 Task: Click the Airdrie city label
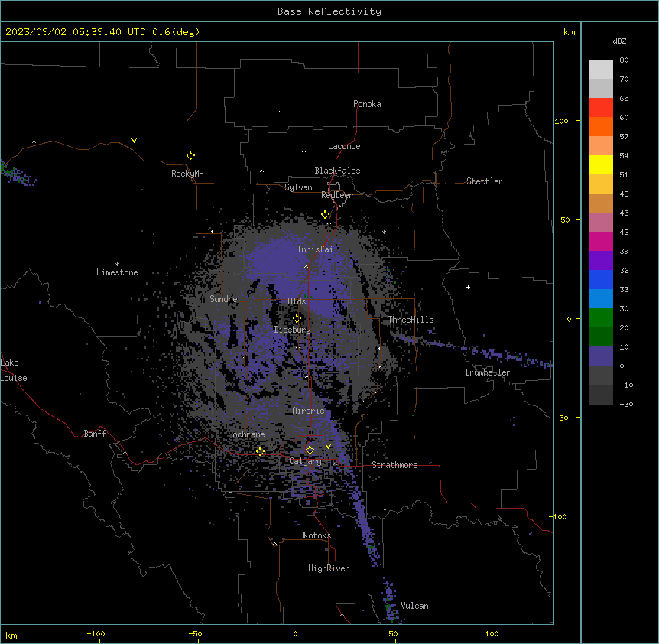pyautogui.click(x=308, y=411)
